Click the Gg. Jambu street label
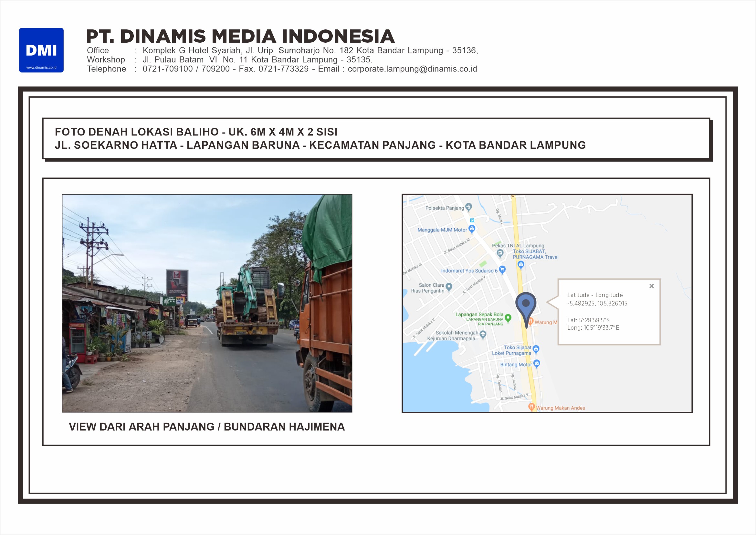The image size is (756, 535). [514, 381]
